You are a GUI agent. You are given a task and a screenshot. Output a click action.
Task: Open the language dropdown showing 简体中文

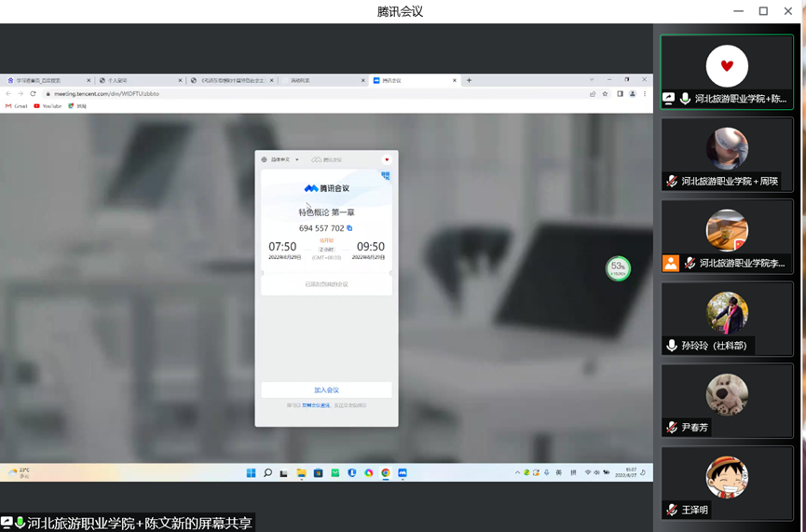click(x=280, y=160)
